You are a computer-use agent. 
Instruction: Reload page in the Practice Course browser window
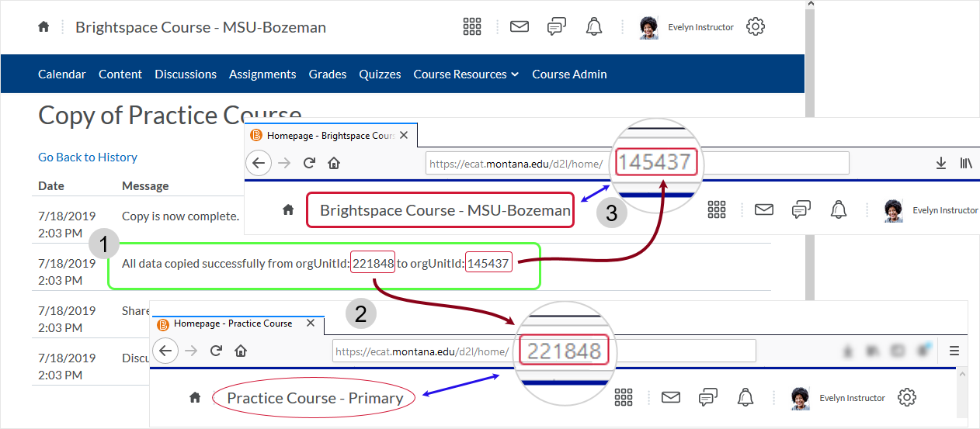pyautogui.click(x=216, y=351)
